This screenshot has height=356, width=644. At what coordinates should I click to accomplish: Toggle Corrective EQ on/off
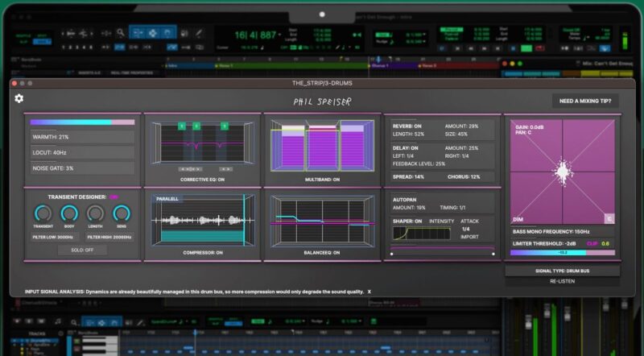pos(203,180)
